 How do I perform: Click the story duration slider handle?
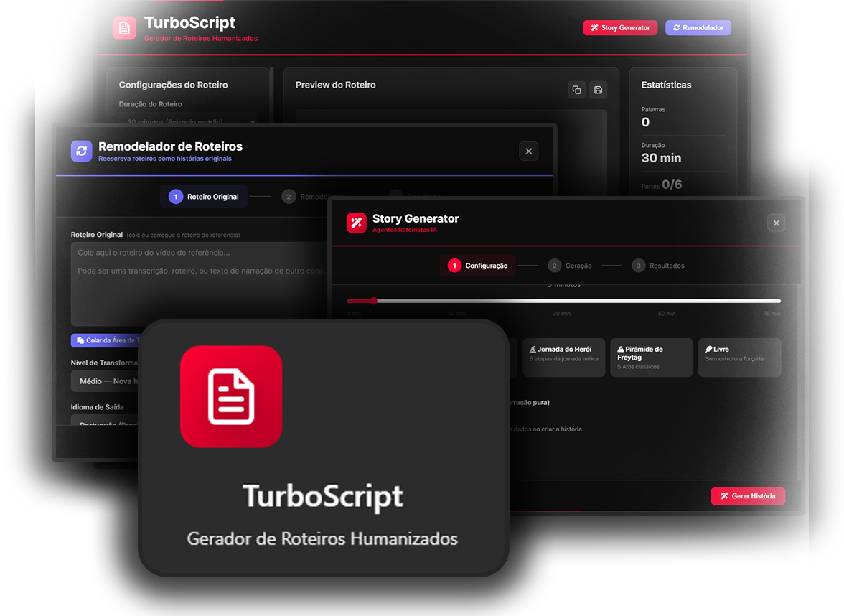(373, 301)
